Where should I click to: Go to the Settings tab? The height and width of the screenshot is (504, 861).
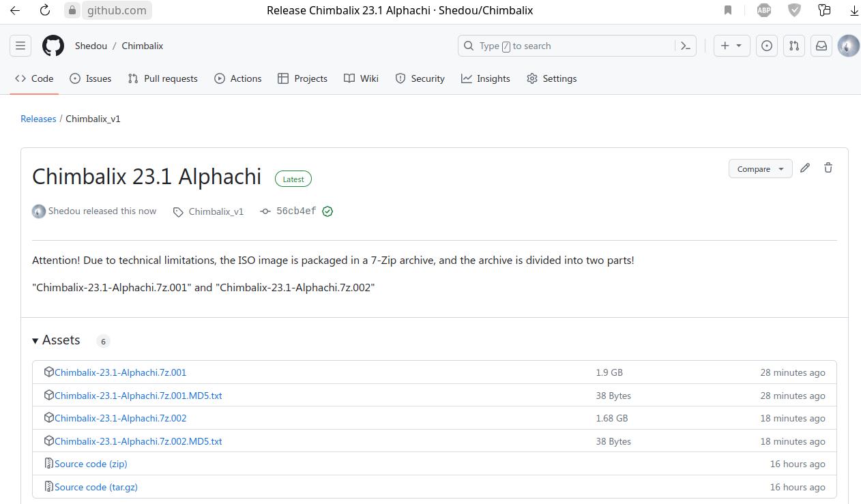coord(552,78)
